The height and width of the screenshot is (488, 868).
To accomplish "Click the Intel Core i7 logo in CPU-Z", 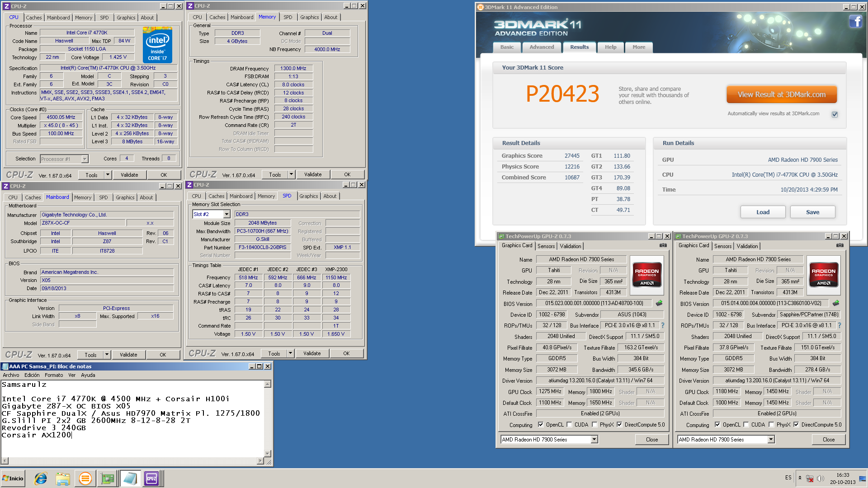I will [157, 45].
